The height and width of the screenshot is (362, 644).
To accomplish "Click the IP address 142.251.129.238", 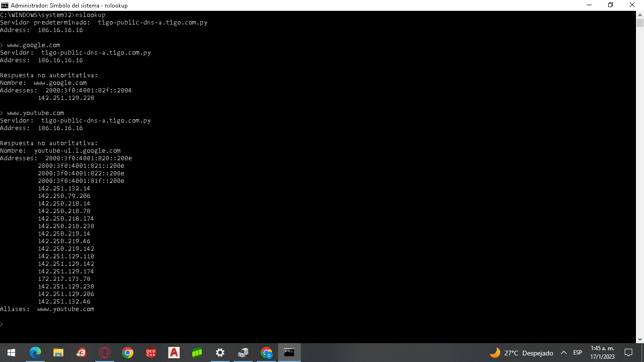I will pos(66,287).
